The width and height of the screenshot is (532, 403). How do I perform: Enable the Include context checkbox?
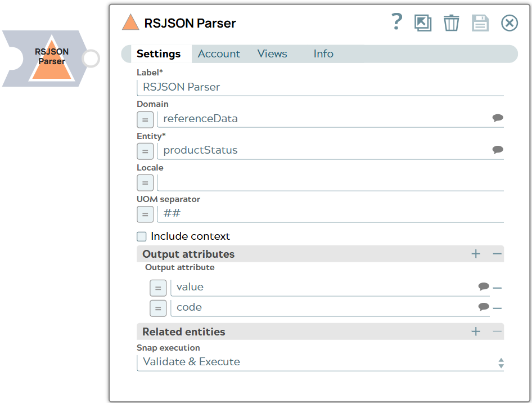[x=141, y=236]
